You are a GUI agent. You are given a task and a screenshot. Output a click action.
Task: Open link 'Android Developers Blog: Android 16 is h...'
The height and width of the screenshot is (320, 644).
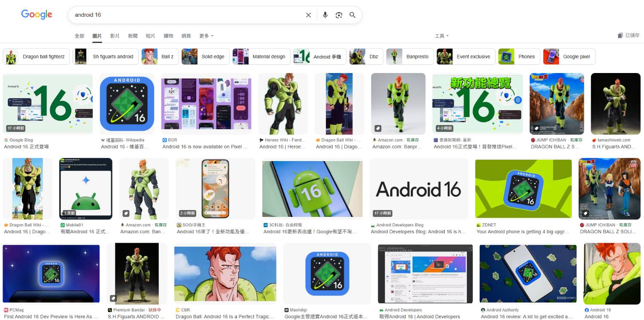tap(418, 232)
